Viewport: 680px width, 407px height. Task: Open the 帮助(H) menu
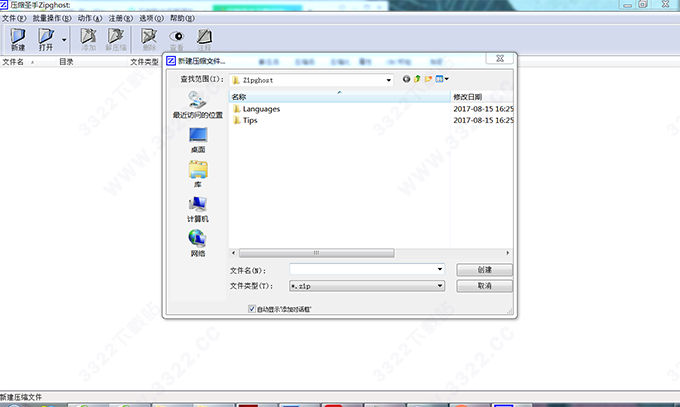tap(182, 18)
